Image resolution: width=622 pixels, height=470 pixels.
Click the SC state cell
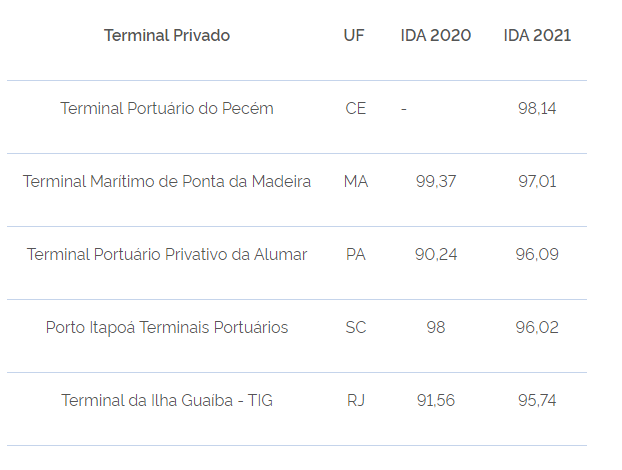[355, 327]
